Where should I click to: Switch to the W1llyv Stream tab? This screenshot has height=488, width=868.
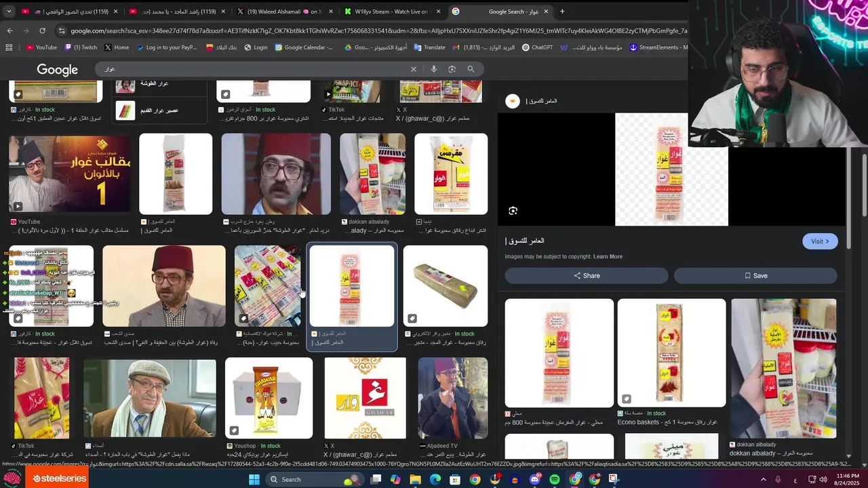point(393,12)
